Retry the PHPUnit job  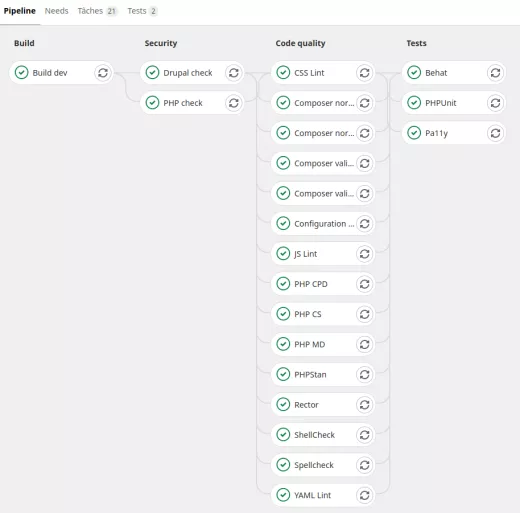[x=496, y=103]
